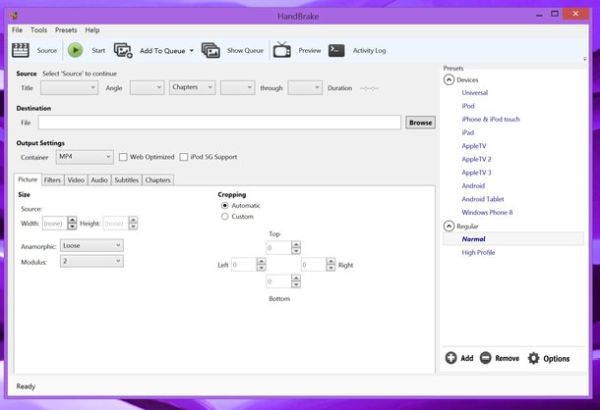Viewport: 600px width, 410px height.
Task: Collapse the Devices preset group
Action: [x=449, y=80]
